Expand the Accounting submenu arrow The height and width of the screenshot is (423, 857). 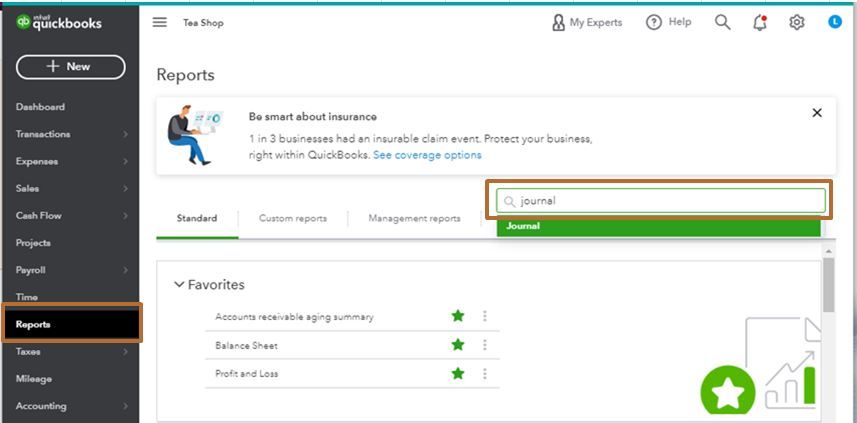(x=125, y=406)
